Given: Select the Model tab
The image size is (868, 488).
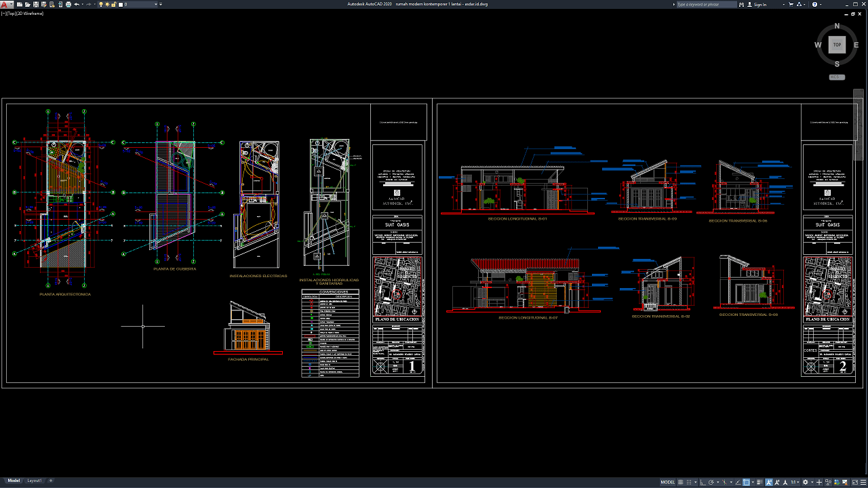Looking at the screenshot, I should [x=14, y=481].
